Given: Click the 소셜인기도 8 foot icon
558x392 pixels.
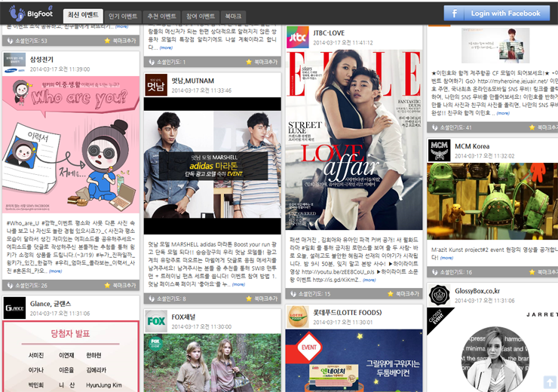Looking at the screenshot, I should [x=152, y=299].
